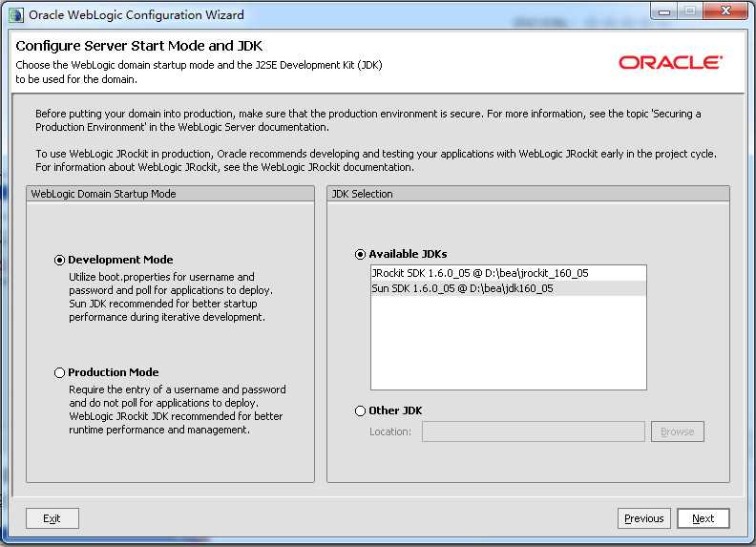
Task: Select JRockit SDK 1.6.0_05 in JDK list
Action: (509, 273)
